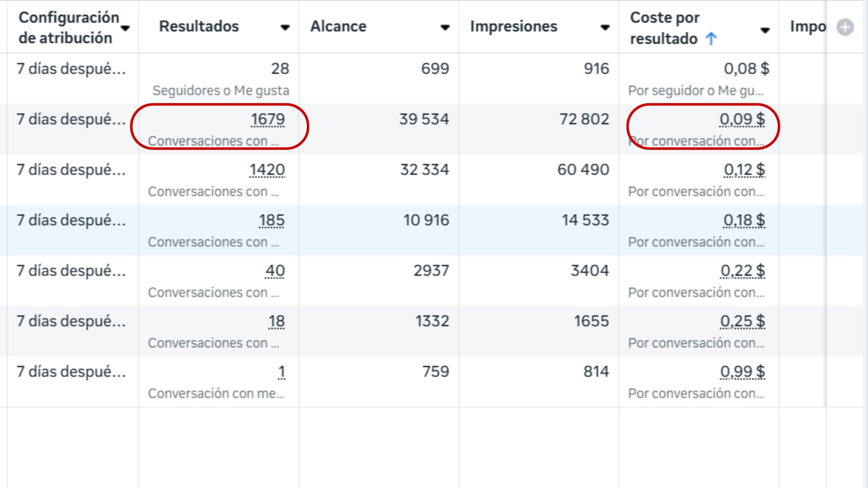Screen dimensions: 868x488
Task: Click the Resultados column header
Action: click(199, 26)
